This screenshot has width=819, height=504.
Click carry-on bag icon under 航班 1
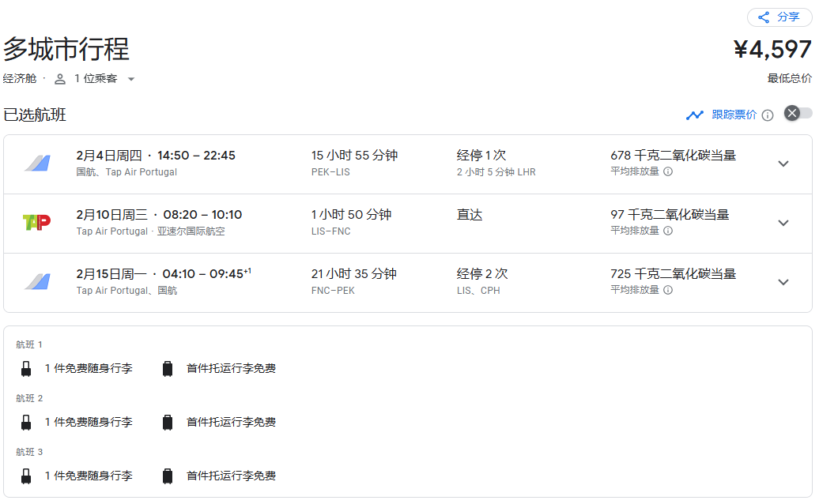click(26, 369)
